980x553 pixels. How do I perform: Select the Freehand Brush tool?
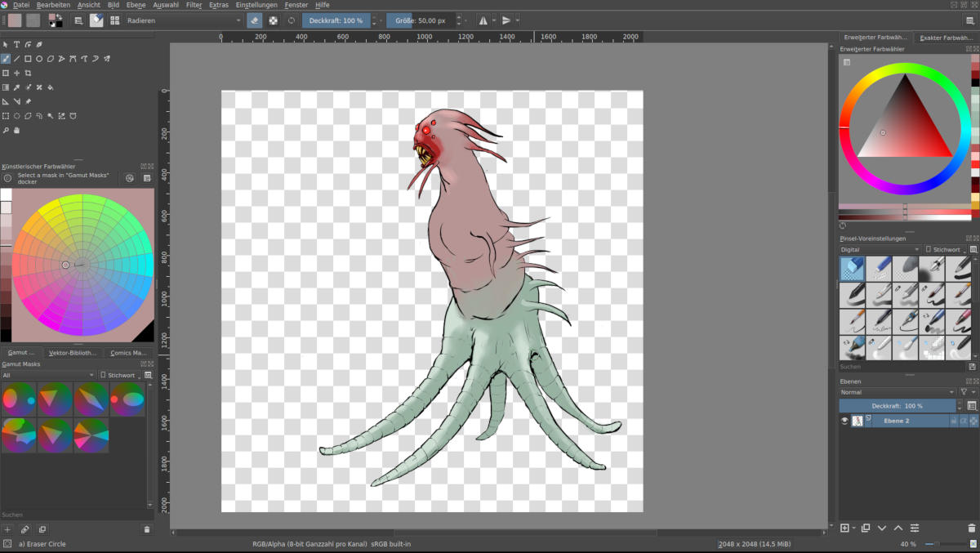pos(6,59)
